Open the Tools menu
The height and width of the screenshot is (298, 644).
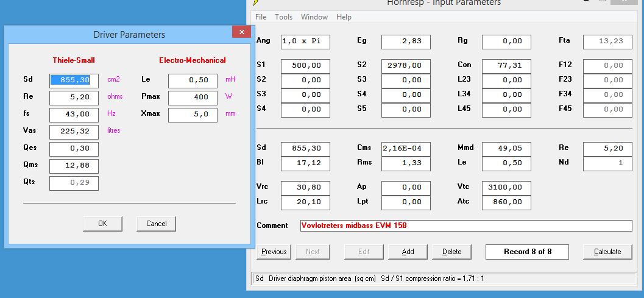coord(283,17)
